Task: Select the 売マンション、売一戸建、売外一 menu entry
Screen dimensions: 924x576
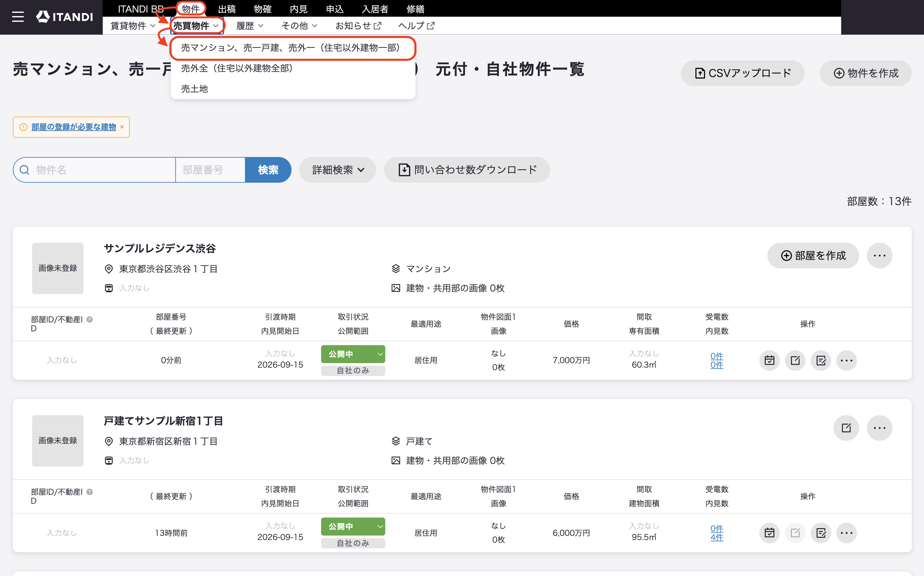Action: tap(292, 48)
